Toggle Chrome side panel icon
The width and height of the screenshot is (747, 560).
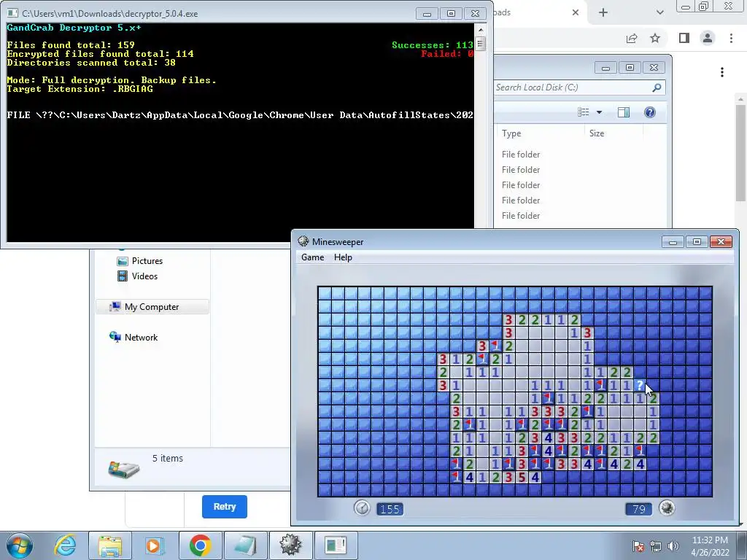coord(684,38)
